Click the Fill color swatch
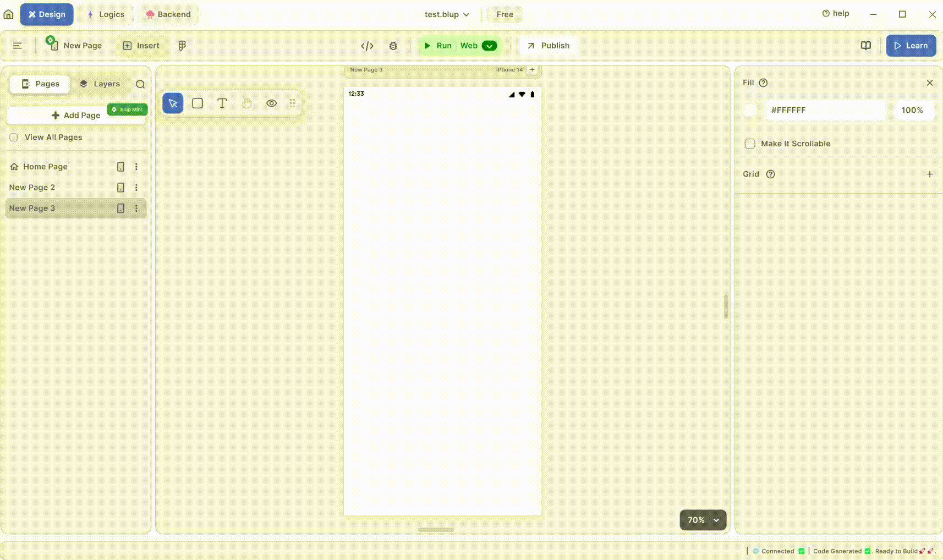The height and width of the screenshot is (560, 943). tap(750, 110)
